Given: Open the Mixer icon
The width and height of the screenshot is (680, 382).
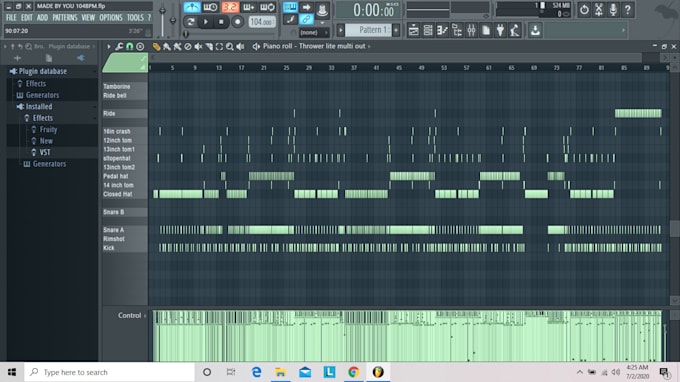Looking at the screenshot, I should (471, 30).
